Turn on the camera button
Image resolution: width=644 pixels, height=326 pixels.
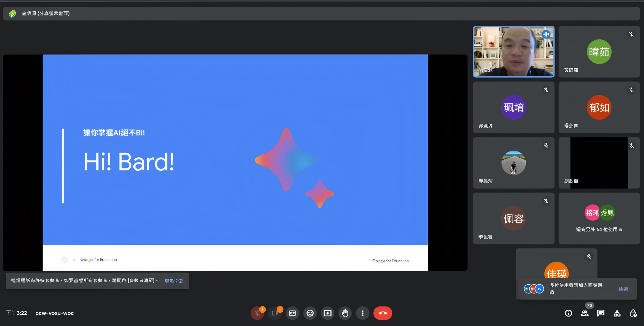(275, 313)
